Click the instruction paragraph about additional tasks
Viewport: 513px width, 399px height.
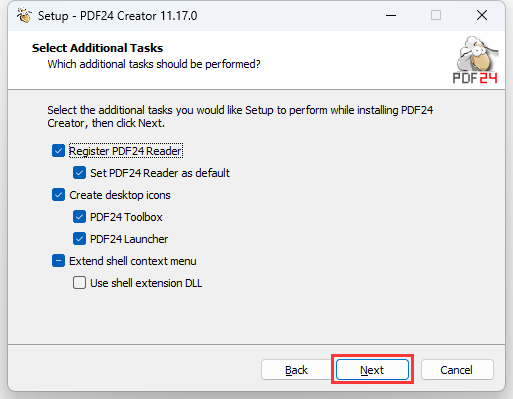point(240,117)
